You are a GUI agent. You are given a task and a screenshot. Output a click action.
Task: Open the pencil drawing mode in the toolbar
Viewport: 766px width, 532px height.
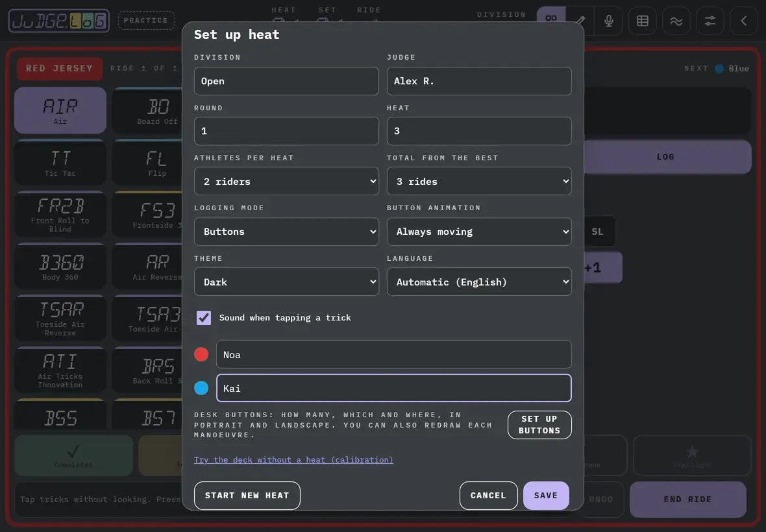[x=580, y=21]
